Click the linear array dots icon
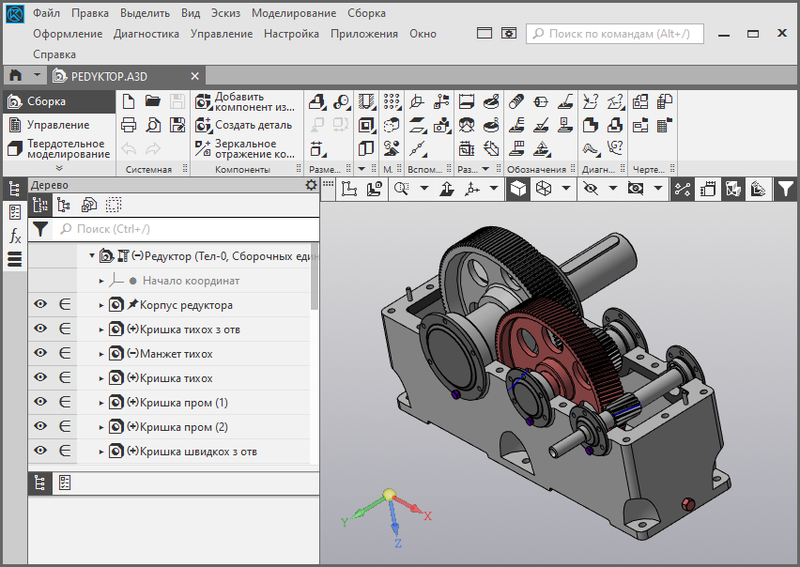Screen dimensions: 800x567 (392, 102)
